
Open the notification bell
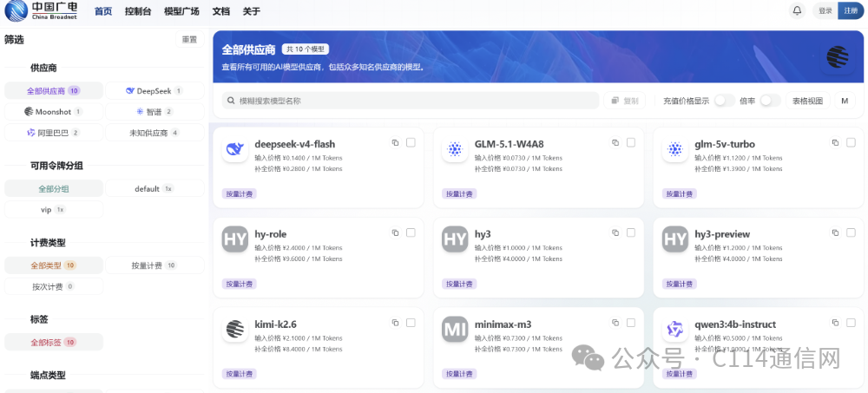point(797,11)
